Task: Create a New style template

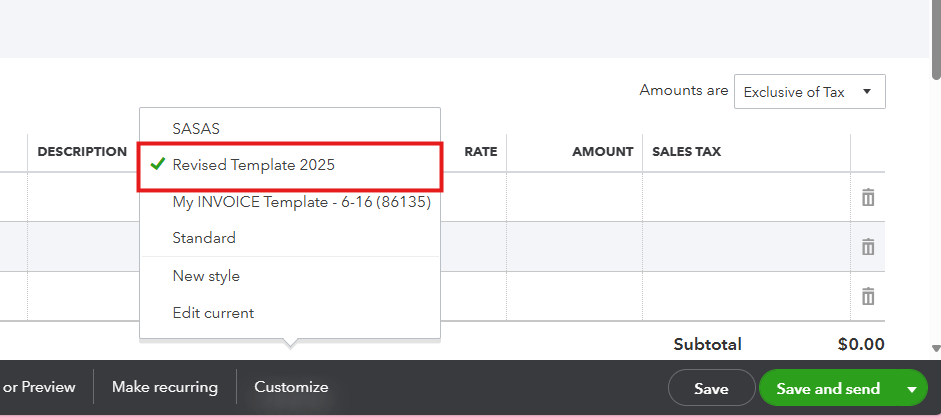Action: pyautogui.click(x=206, y=276)
